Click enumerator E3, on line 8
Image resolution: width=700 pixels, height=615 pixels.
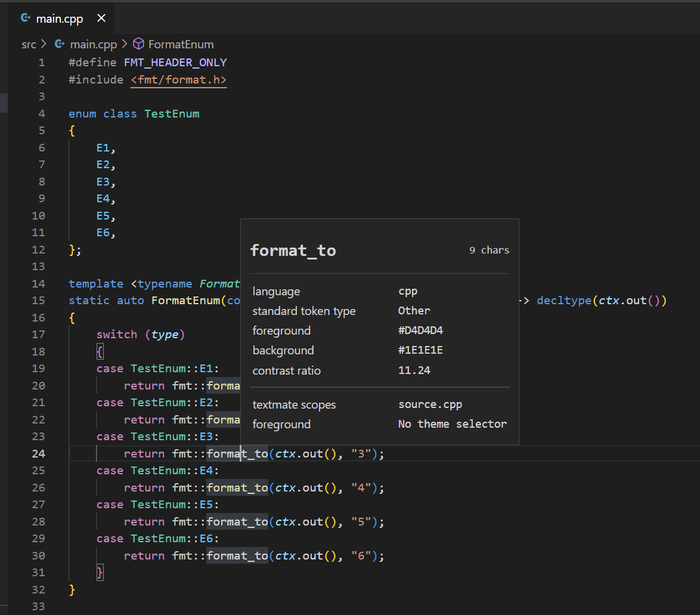point(103,182)
